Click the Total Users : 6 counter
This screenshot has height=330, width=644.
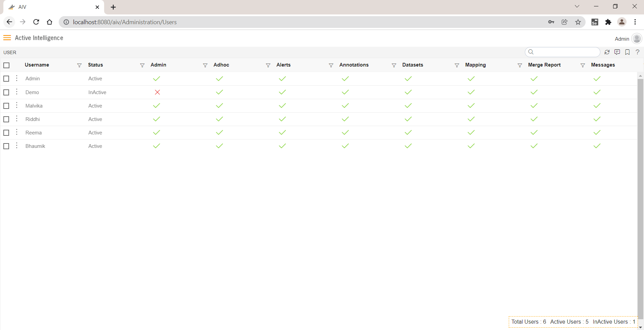tap(529, 322)
